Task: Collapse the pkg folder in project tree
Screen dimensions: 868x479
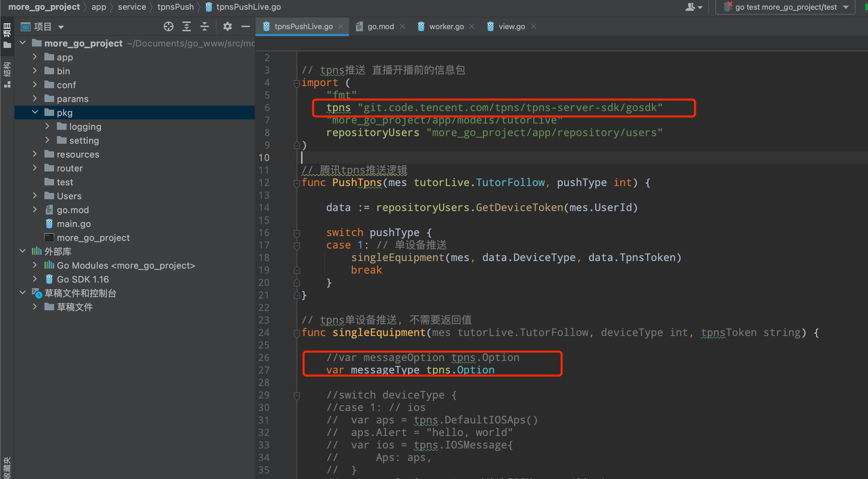Action: [35, 112]
